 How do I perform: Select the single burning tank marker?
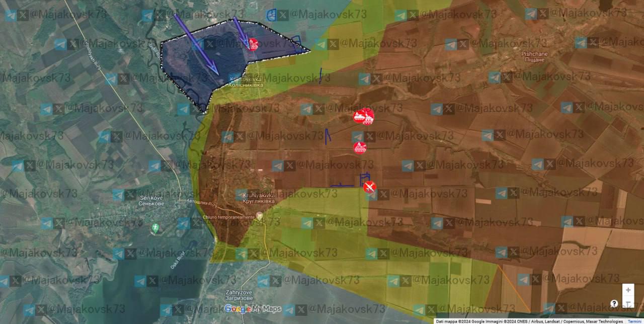[x=360, y=147]
